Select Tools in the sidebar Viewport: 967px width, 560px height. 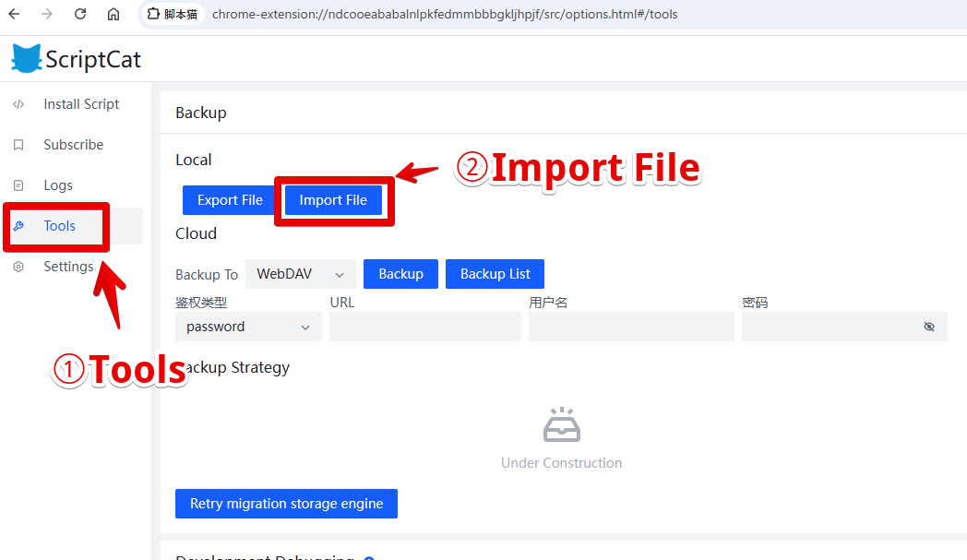point(75,226)
